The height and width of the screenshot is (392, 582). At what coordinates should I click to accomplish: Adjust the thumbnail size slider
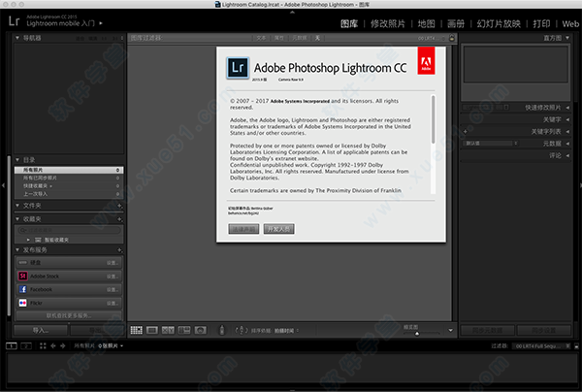(417, 334)
